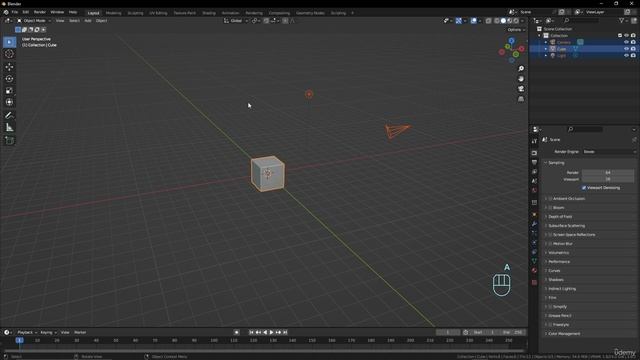Open the Render properties tab
This screenshot has width=640, height=360.
(x=534, y=153)
